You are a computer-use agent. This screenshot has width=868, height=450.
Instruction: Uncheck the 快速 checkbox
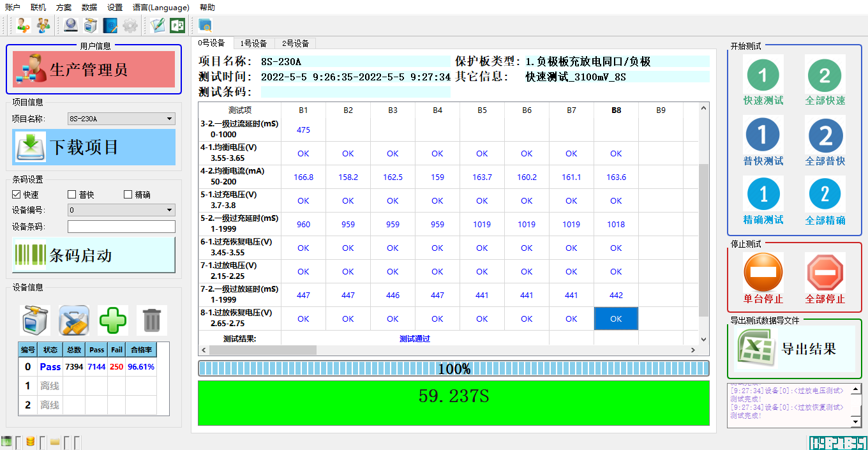click(17, 195)
